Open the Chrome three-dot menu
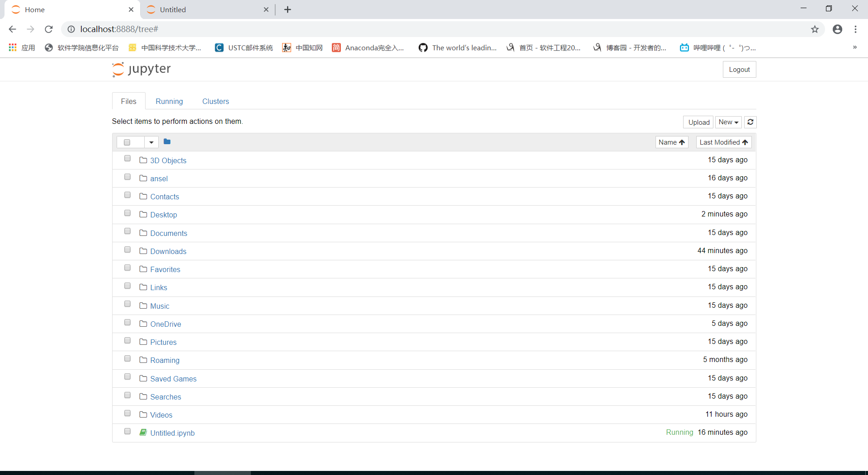The width and height of the screenshot is (868, 475). (855, 29)
